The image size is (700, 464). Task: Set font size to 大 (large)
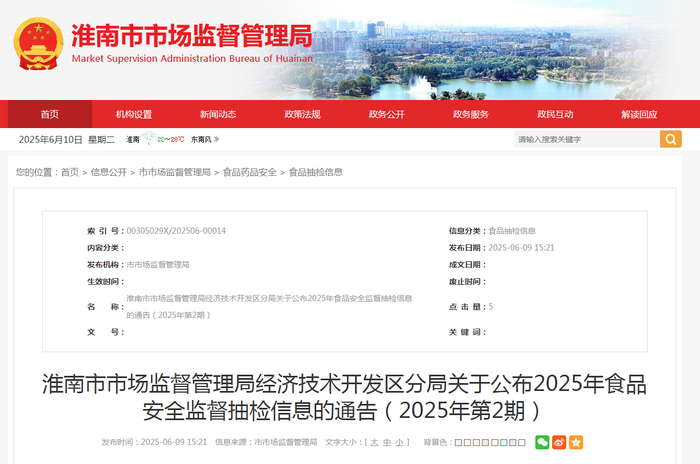coord(374,442)
